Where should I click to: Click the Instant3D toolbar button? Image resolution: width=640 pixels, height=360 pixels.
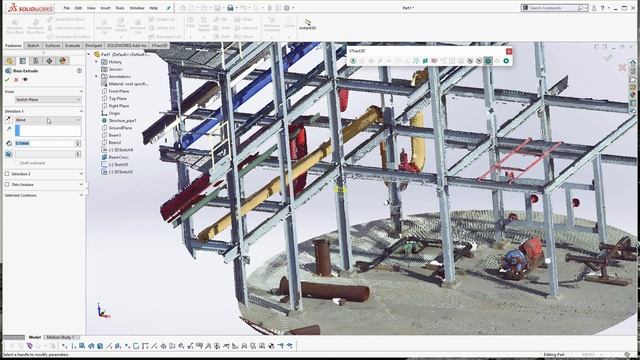[x=307, y=24]
